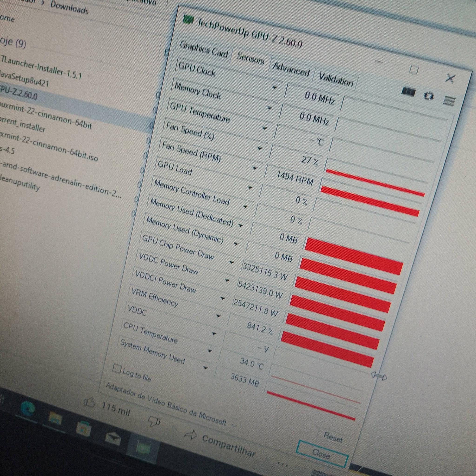Expand the GPU Load sensor dropdown
The width and height of the screenshot is (476, 476).
tap(250, 188)
